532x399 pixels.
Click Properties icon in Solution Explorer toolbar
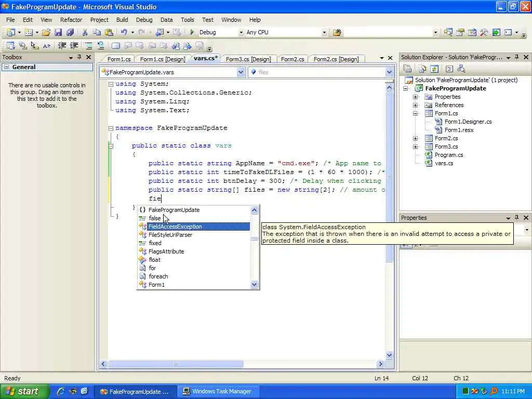407,69
